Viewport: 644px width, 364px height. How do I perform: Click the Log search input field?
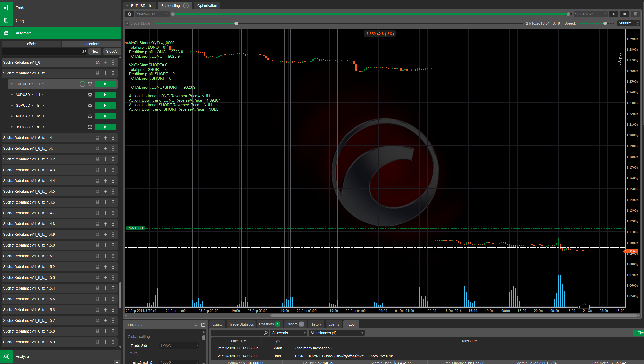(x=240, y=333)
